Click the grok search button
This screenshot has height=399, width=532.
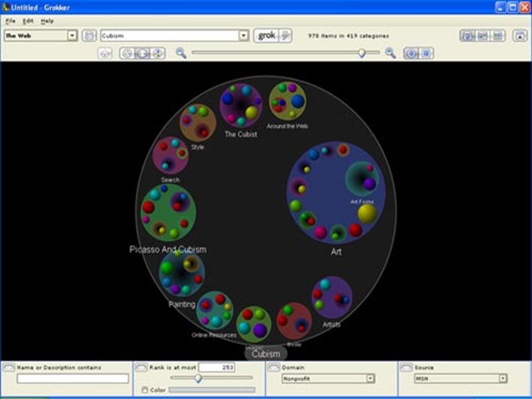(267, 35)
